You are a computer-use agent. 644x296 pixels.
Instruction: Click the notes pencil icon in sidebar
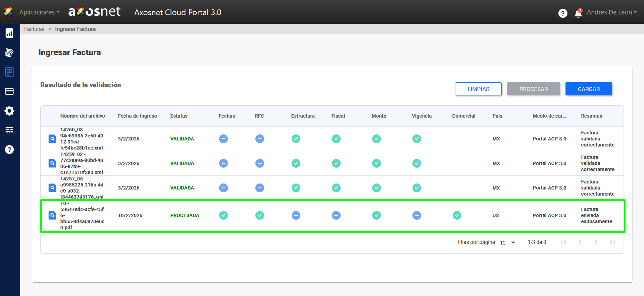click(9, 52)
